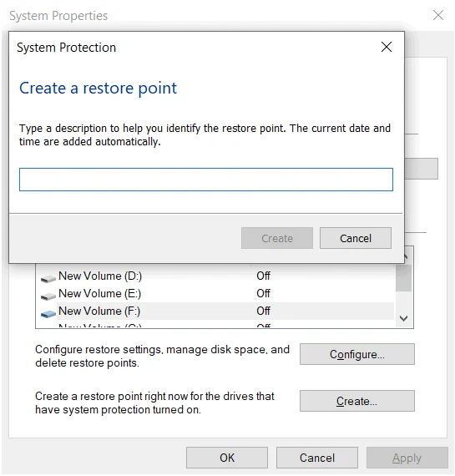Click the drive list scrollbar thumb
The height and width of the screenshot is (476, 455).
pyautogui.click(x=404, y=278)
